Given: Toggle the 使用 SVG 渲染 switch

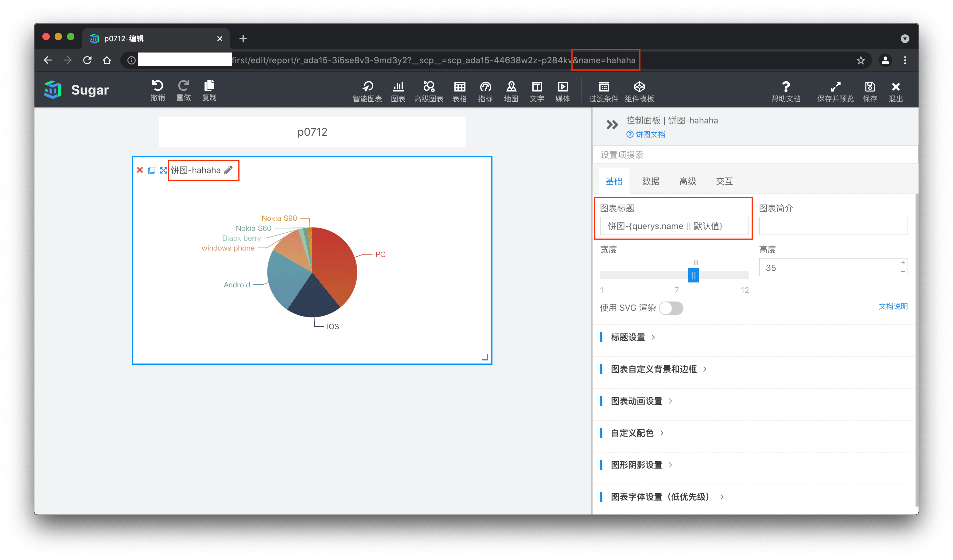Looking at the screenshot, I should (671, 308).
